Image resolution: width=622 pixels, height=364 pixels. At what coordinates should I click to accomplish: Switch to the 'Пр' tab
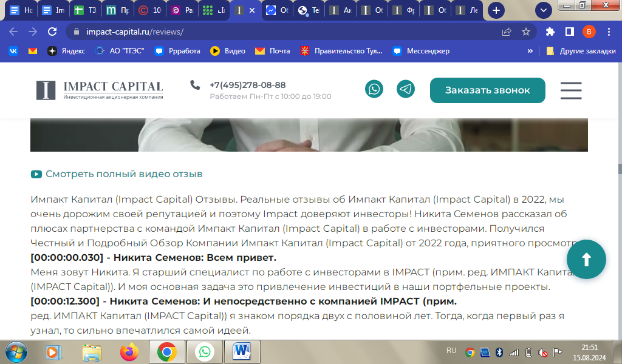pyautogui.click(x=117, y=10)
